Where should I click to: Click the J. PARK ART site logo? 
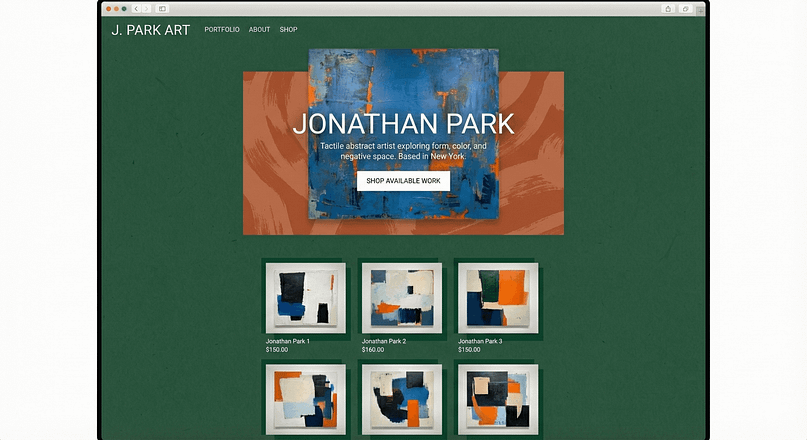click(150, 30)
